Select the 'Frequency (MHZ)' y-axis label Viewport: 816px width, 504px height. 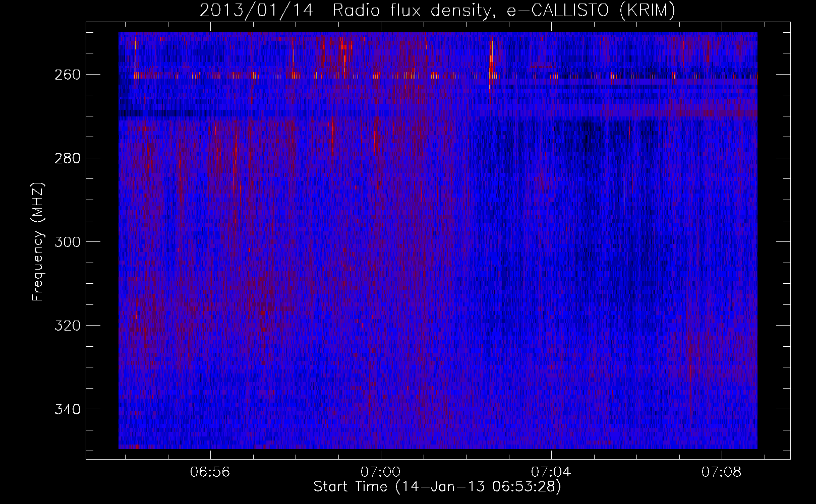click(x=38, y=242)
